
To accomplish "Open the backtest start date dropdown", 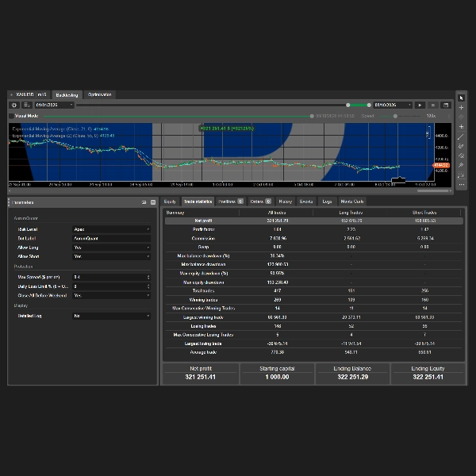I will 55,105.
